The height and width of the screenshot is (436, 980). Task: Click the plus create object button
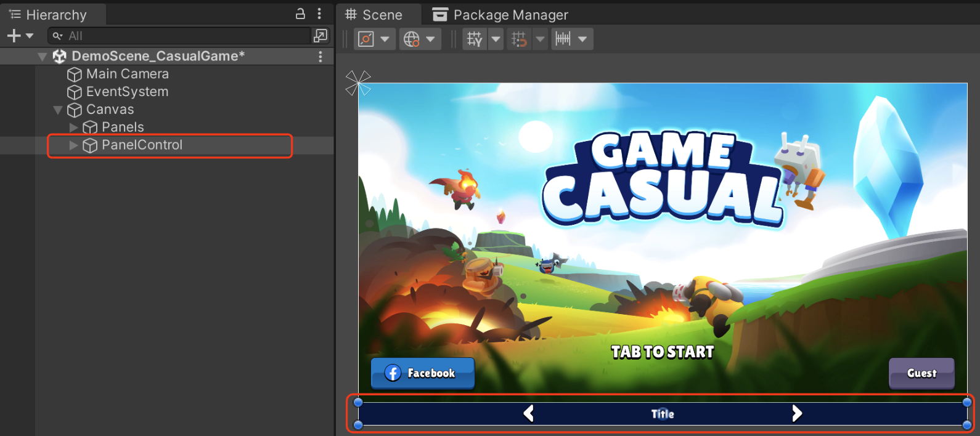point(14,36)
